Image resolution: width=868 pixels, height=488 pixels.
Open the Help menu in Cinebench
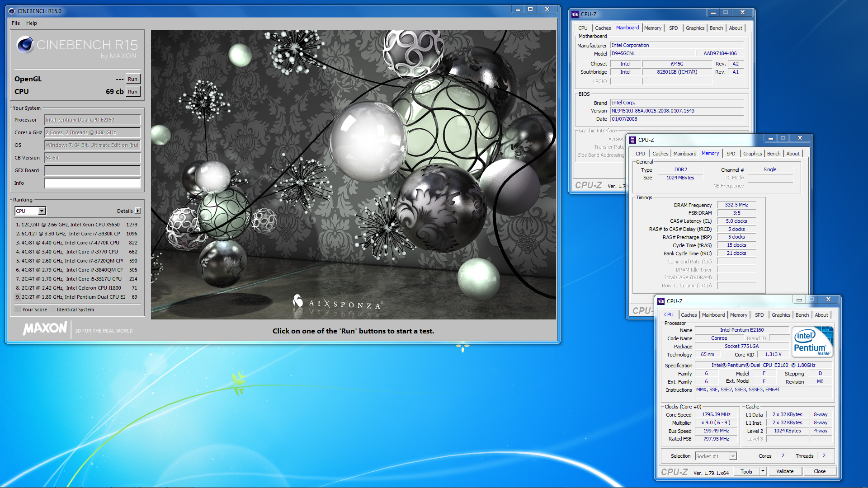pos(32,23)
